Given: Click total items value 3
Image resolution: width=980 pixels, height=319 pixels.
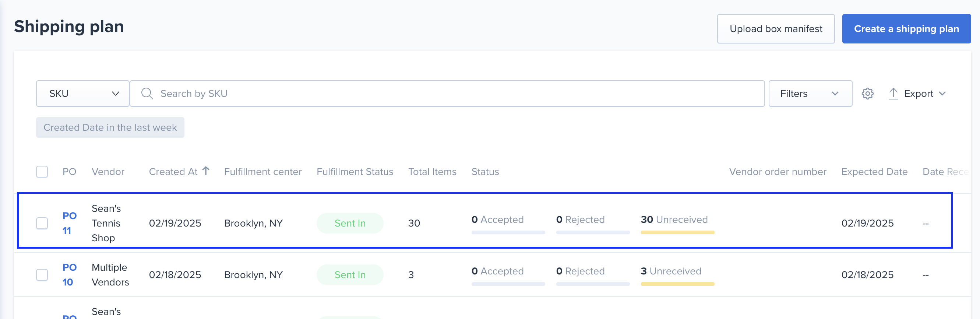Looking at the screenshot, I should [411, 275].
